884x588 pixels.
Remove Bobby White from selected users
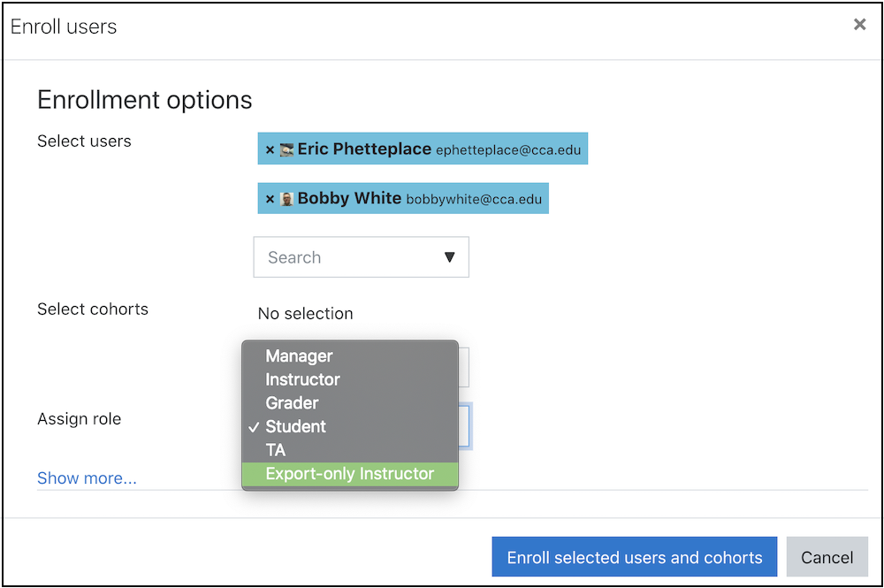[x=270, y=199]
